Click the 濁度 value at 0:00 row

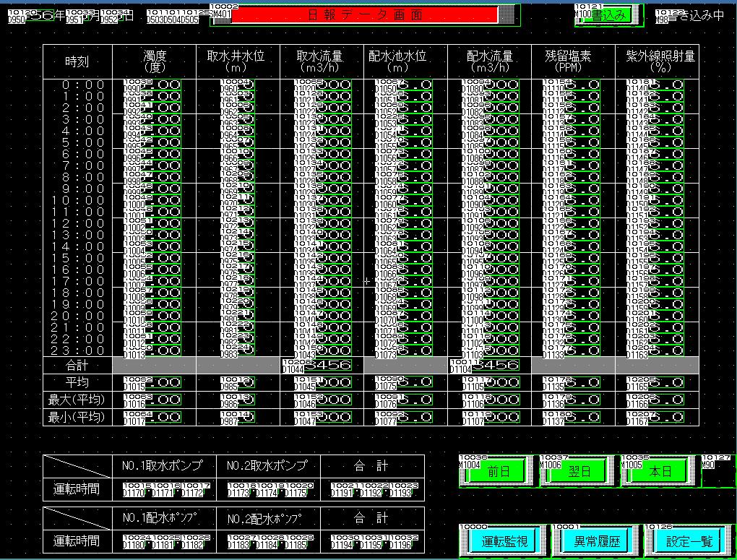point(153,85)
